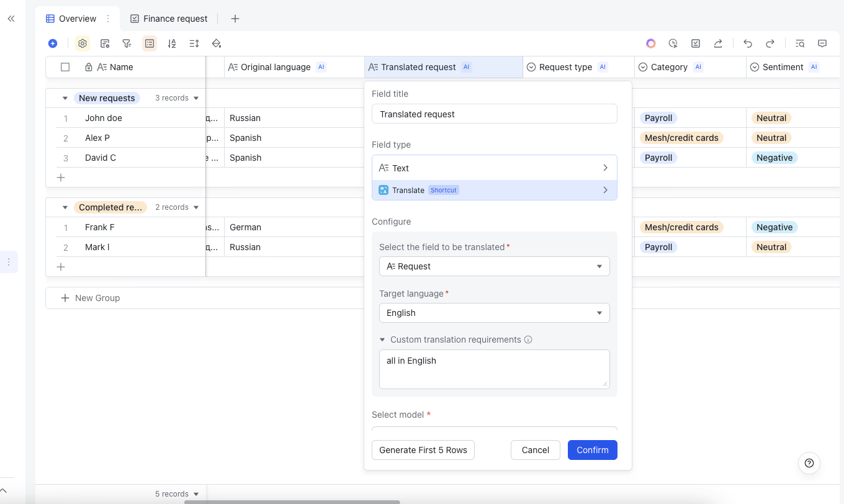Open the Target language dropdown
Viewport: 844px width, 504px height.
(x=494, y=313)
